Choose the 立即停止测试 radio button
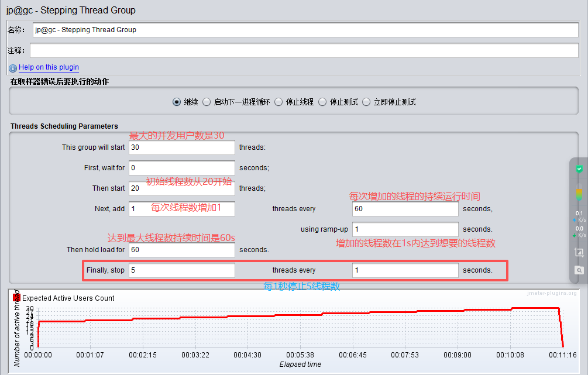 (x=366, y=102)
